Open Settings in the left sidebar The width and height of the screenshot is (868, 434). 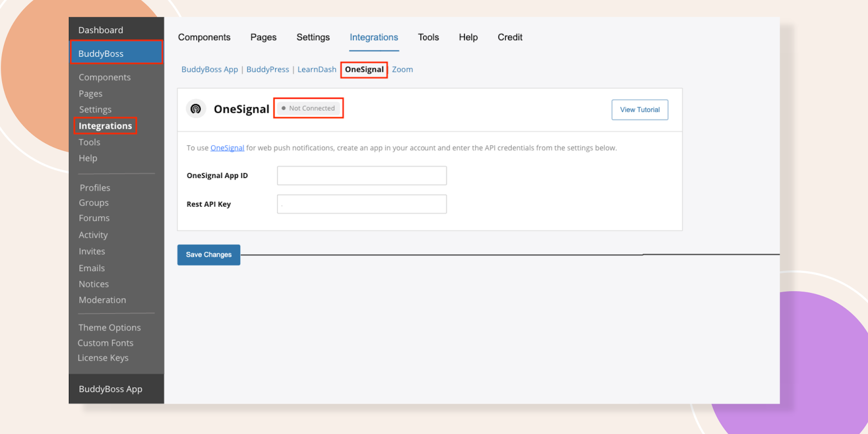pyautogui.click(x=95, y=109)
